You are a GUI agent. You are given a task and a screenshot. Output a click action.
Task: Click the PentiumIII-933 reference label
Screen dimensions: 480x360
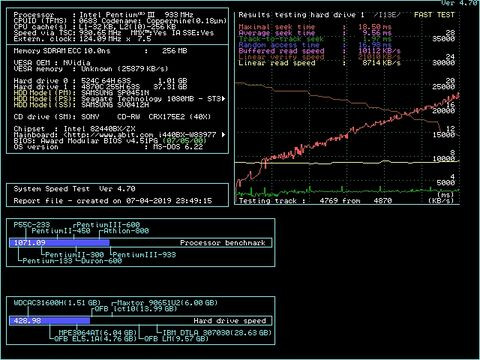[144, 255]
